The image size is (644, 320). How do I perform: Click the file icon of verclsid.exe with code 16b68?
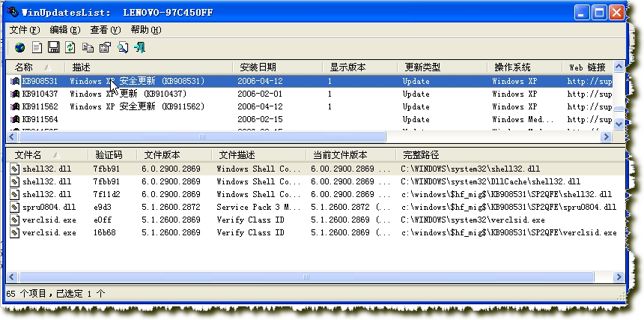pyautogui.click(x=15, y=232)
